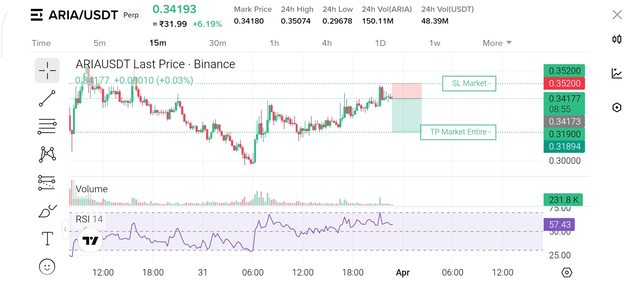Click the RSI 14 indicator label
Screen dimensions: 644x290
89,219
